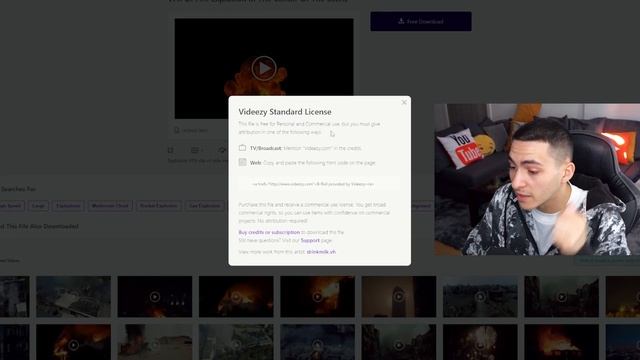Select the Explosions search tag
This screenshot has width=640, height=360.
[68, 206]
